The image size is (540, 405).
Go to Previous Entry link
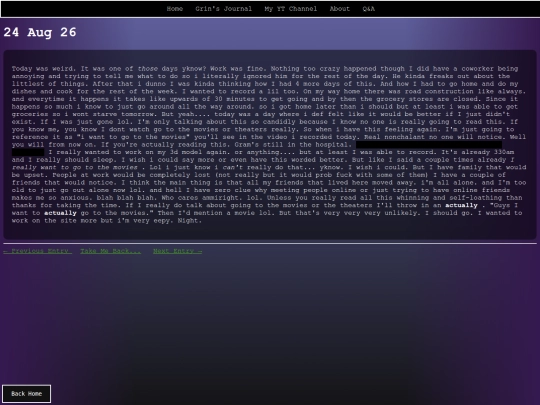(38, 251)
